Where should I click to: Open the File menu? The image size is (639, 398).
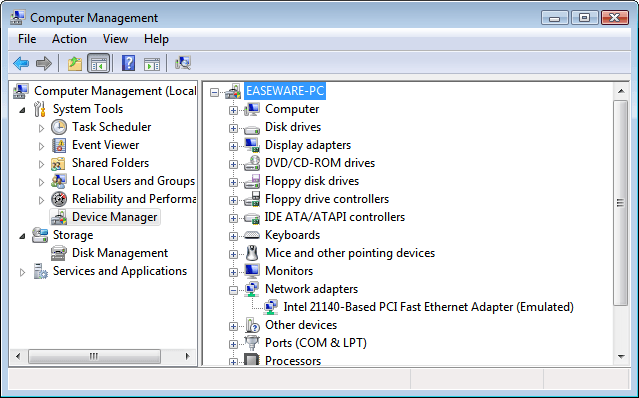coord(27,39)
